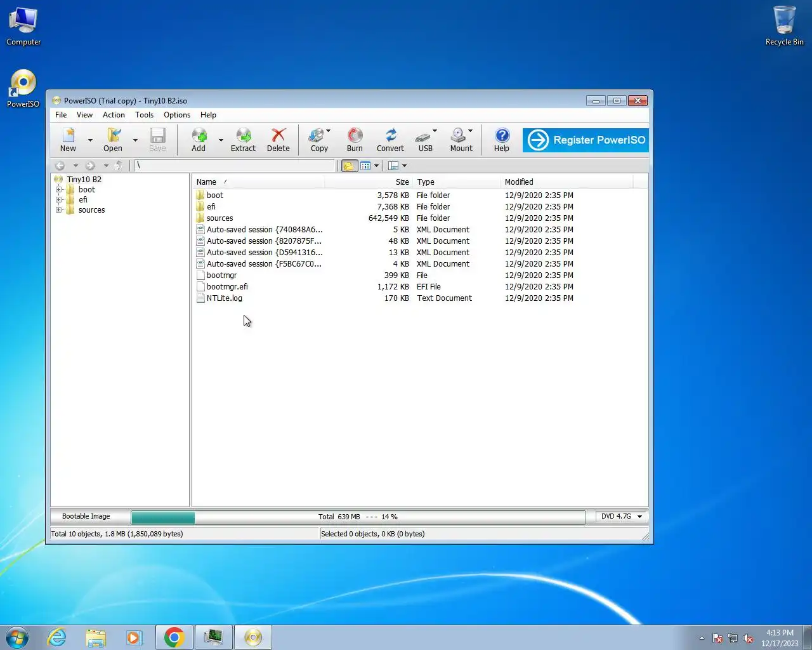
Task: Sort by the Type column header
Action: click(457, 182)
